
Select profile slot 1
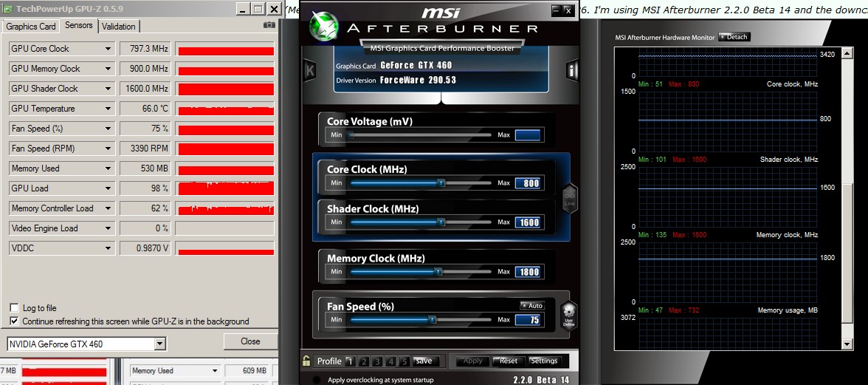[x=351, y=361]
